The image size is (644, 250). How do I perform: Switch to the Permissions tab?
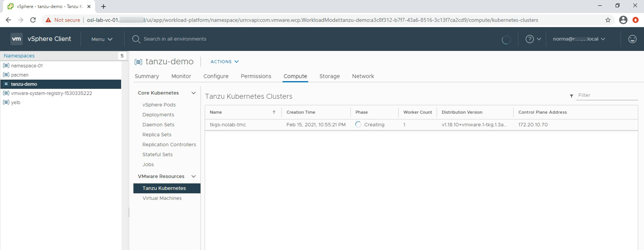coord(256,76)
